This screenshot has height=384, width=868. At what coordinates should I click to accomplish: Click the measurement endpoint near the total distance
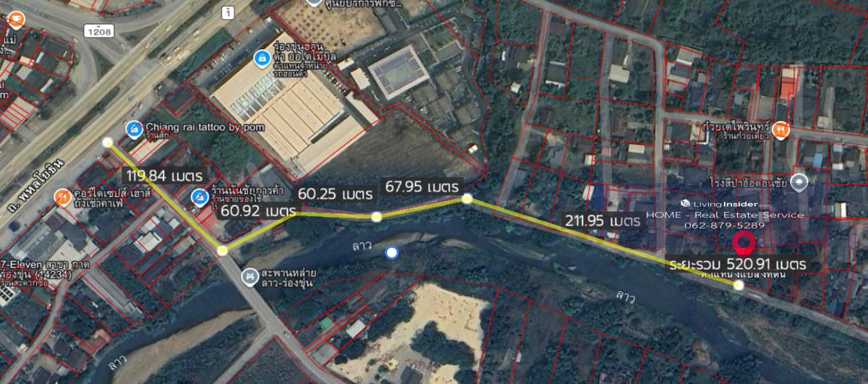739,286
